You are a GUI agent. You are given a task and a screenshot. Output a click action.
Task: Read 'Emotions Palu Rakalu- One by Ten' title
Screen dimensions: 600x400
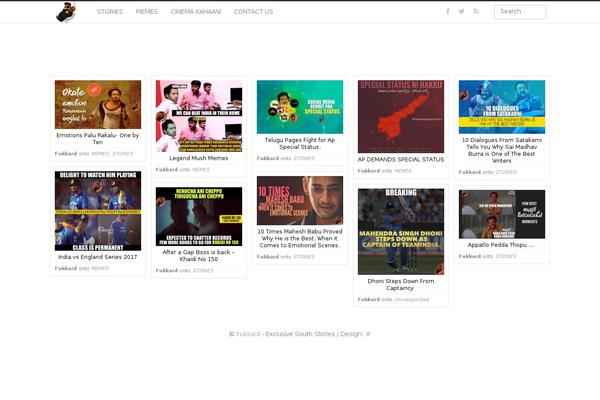[x=98, y=139]
